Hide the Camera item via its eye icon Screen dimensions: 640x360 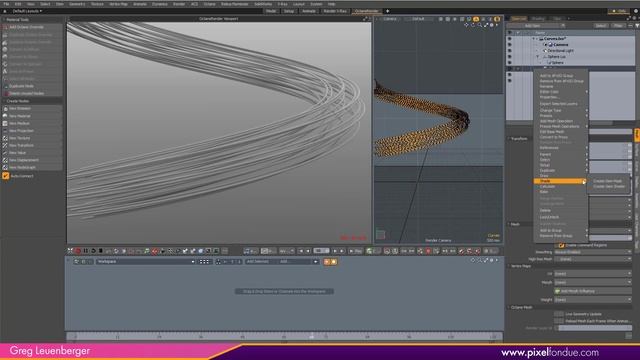(509, 44)
